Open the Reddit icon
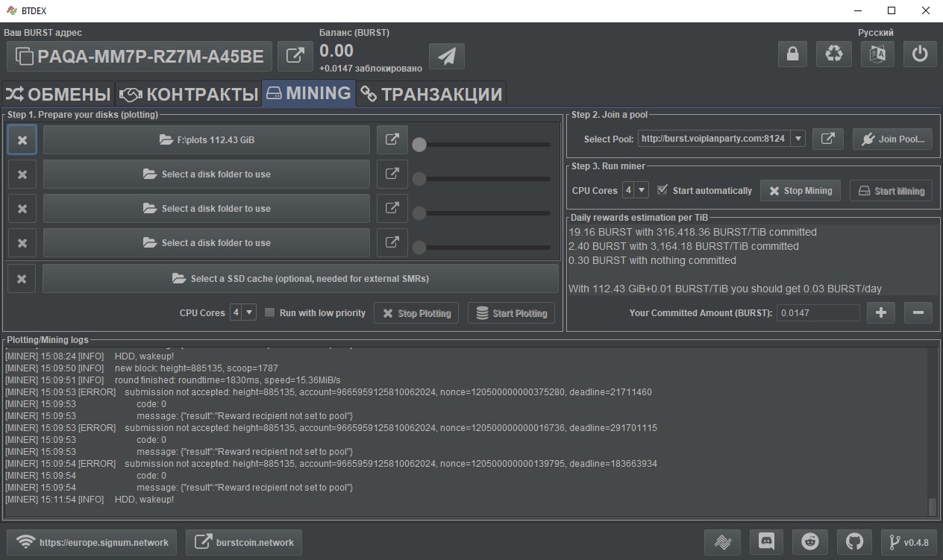The height and width of the screenshot is (560, 943). pos(810,542)
